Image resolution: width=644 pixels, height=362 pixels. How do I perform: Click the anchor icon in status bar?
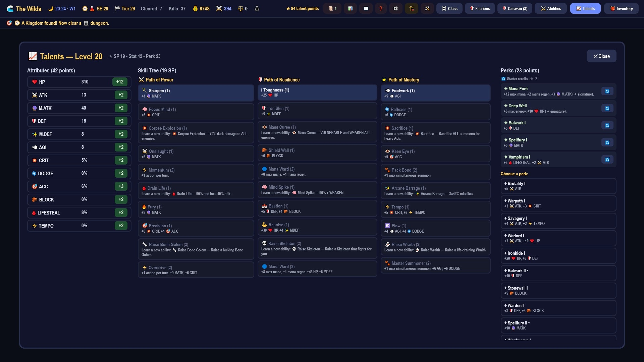click(257, 9)
